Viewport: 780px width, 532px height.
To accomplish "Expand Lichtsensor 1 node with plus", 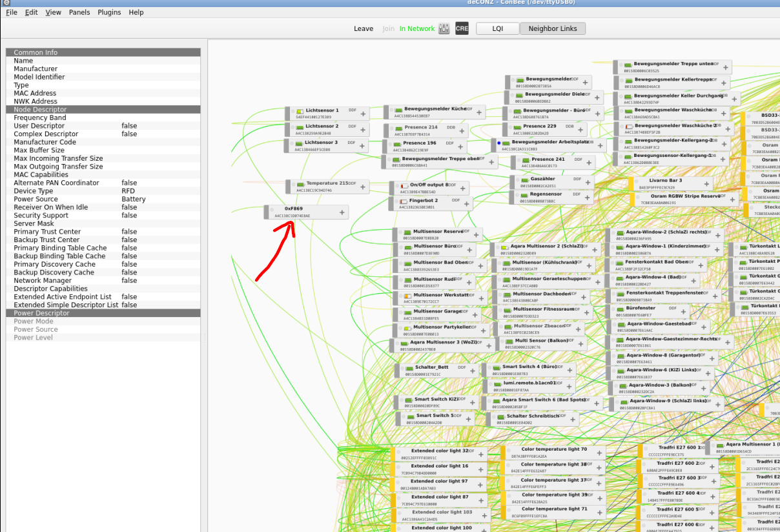I will pyautogui.click(x=363, y=114).
